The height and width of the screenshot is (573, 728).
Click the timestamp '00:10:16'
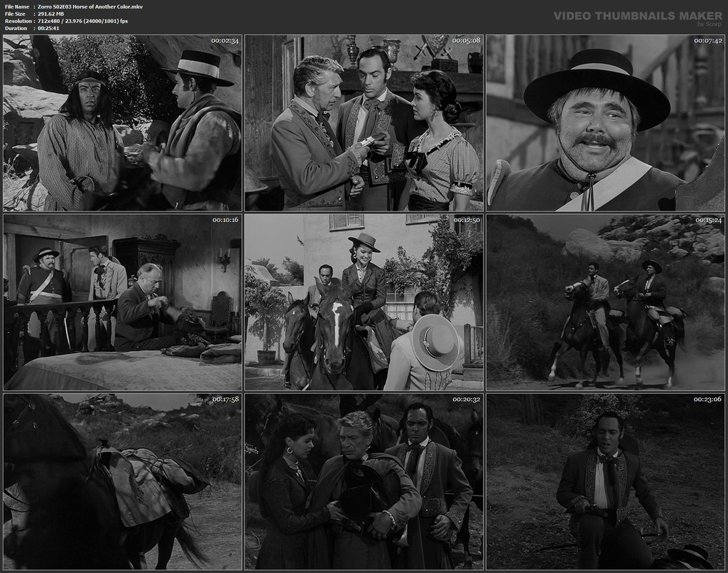[x=225, y=220]
